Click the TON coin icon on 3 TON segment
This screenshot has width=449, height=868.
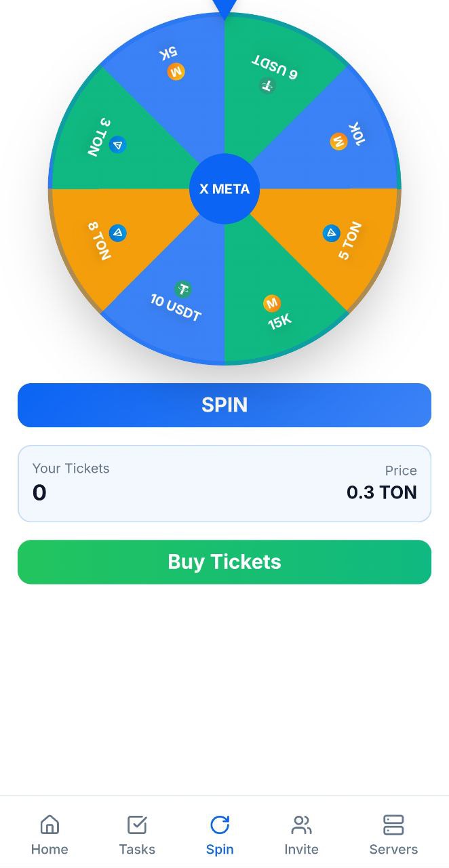pyautogui.click(x=117, y=144)
